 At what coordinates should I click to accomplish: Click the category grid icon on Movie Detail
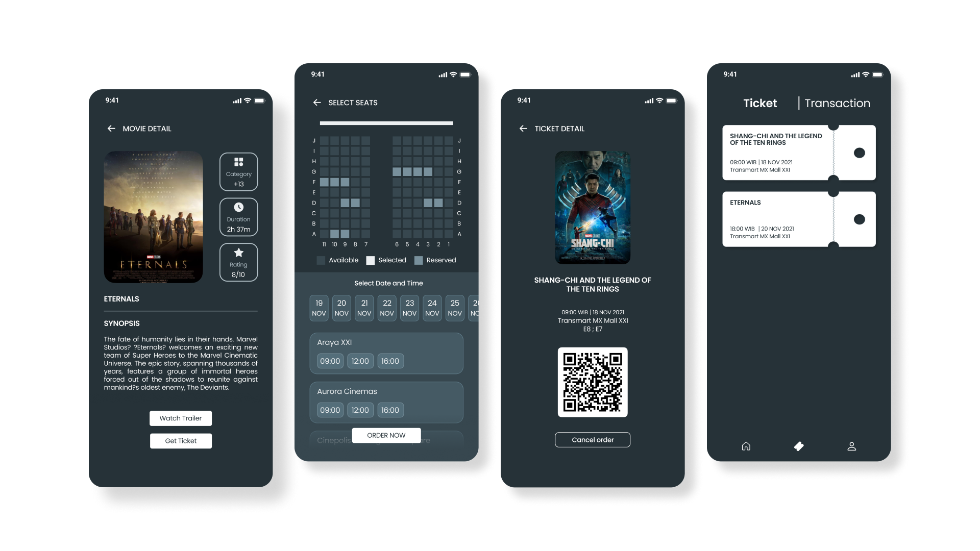(x=238, y=163)
